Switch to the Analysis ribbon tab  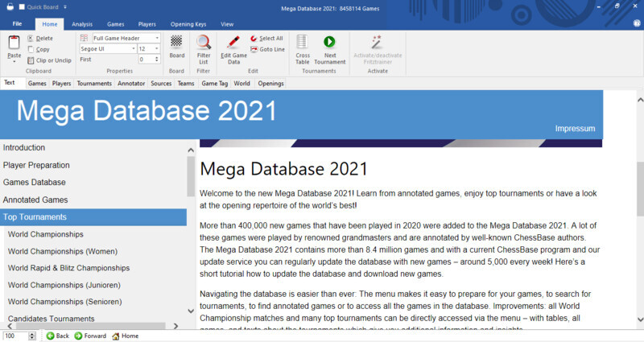[x=82, y=24]
